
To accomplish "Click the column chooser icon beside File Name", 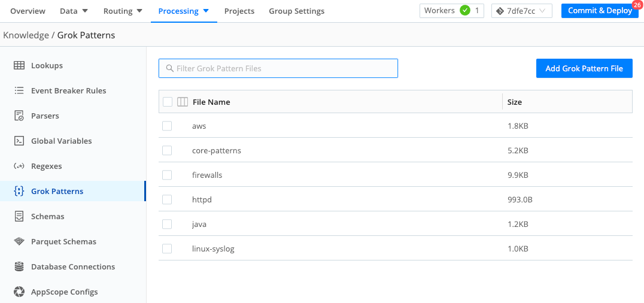I will [x=183, y=102].
